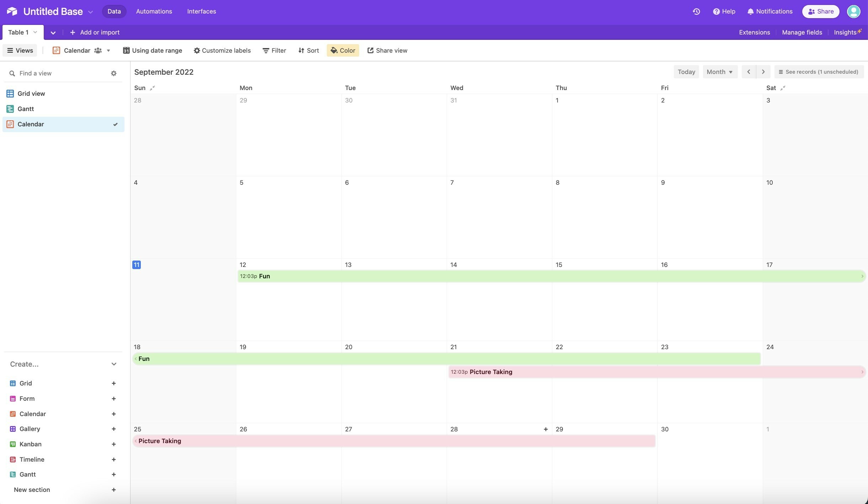868x504 pixels.
Task: Click collaborative view people icon
Action: (x=98, y=51)
